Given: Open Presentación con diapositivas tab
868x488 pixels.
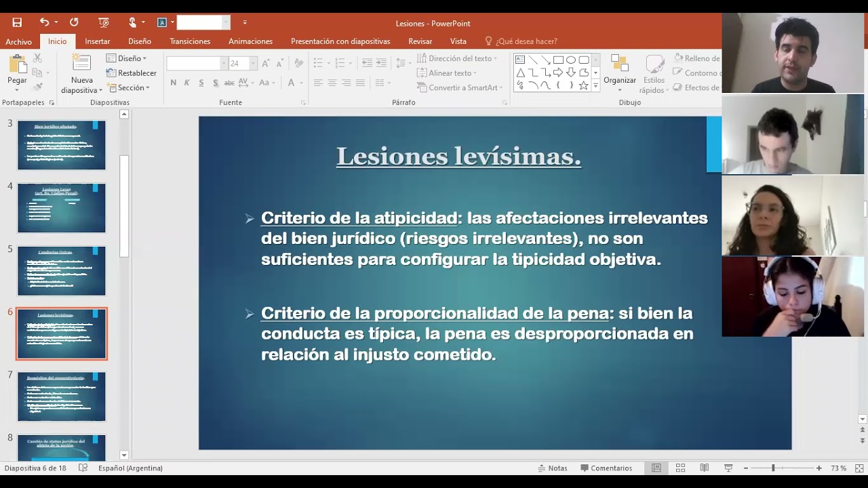Looking at the screenshot, I should click(340, 41).
